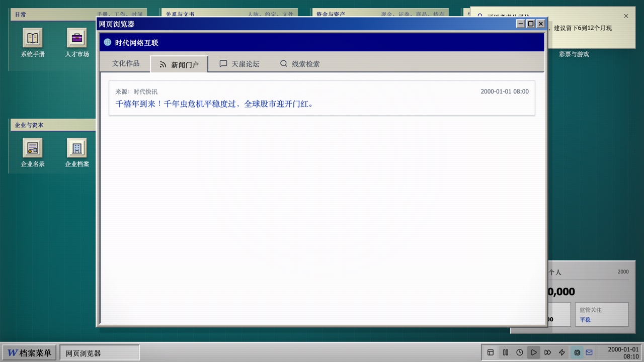This screenshot has height=362, width=644.
Task: Click the globe icon beside 时代网络互联
Action: tap(108, 42)
